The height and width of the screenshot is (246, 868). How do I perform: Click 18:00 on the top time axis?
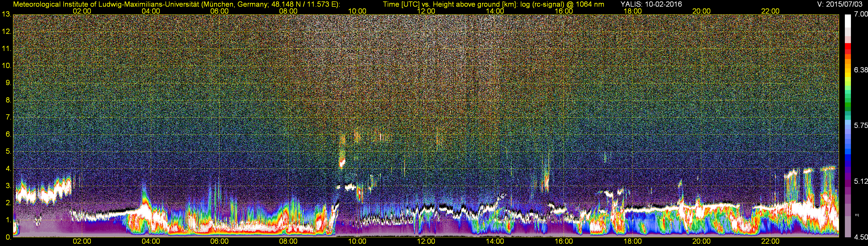click(632, 11)
